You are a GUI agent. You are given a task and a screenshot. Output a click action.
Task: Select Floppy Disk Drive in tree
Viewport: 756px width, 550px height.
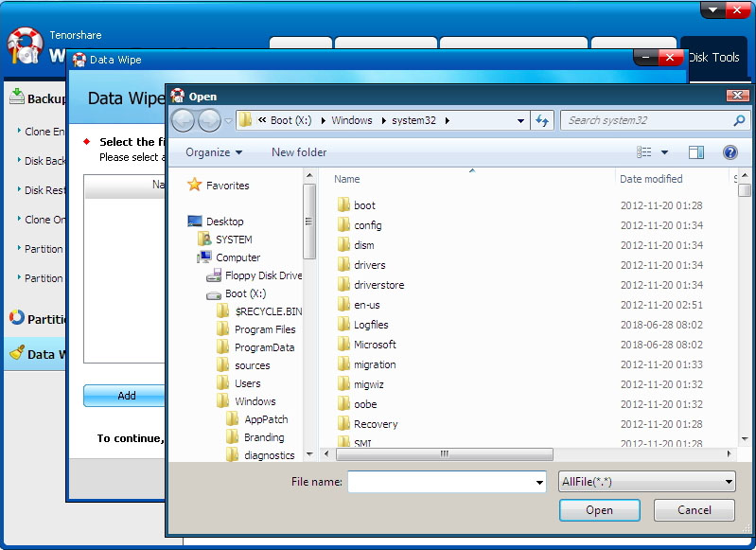pos(255,275)
